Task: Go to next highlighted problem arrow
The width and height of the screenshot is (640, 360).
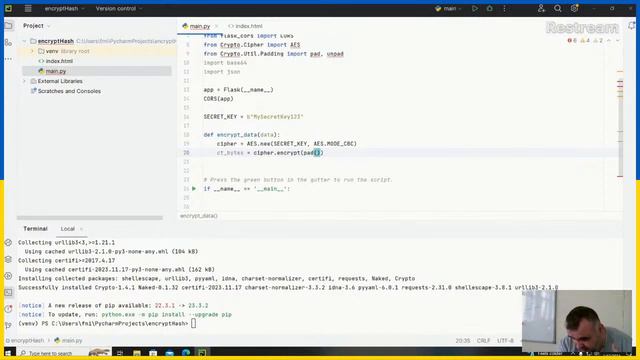Action: pyautogui.click(x=618, y=40)
